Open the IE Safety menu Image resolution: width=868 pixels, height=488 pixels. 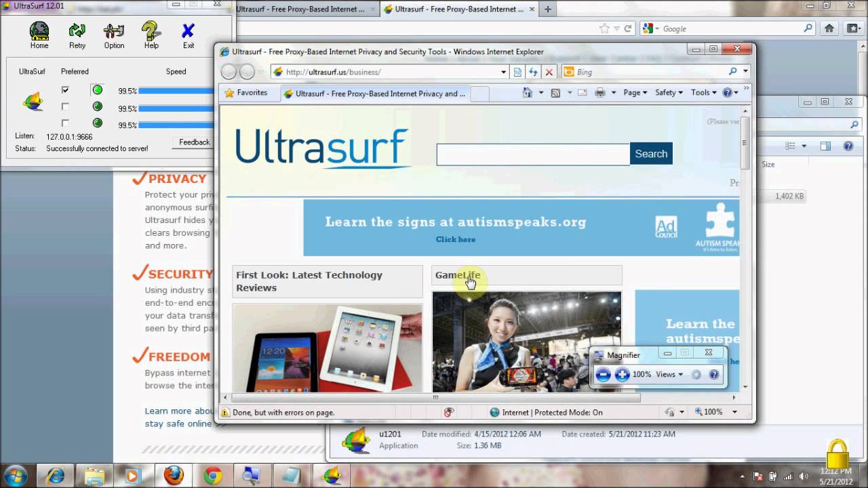669,93
